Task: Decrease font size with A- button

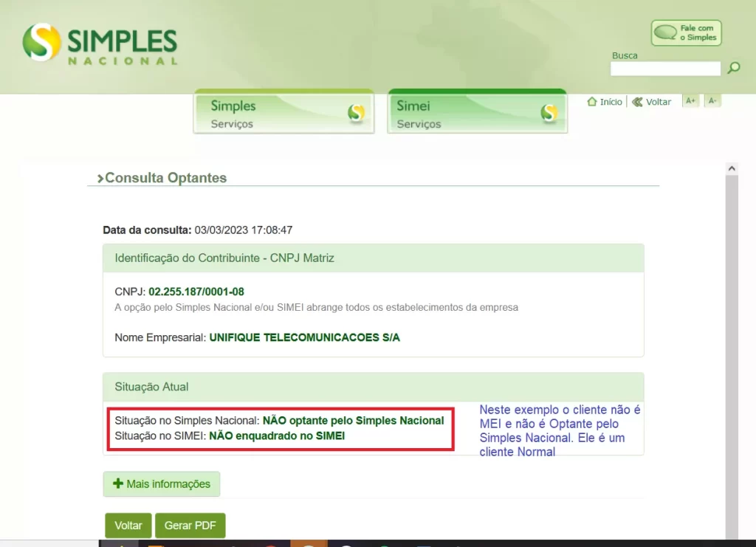Action: click(712, 100)
